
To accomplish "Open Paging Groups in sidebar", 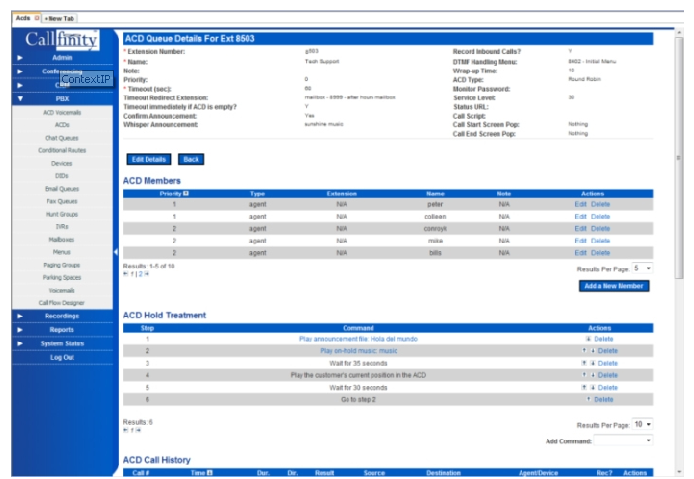I will (62, 265).
